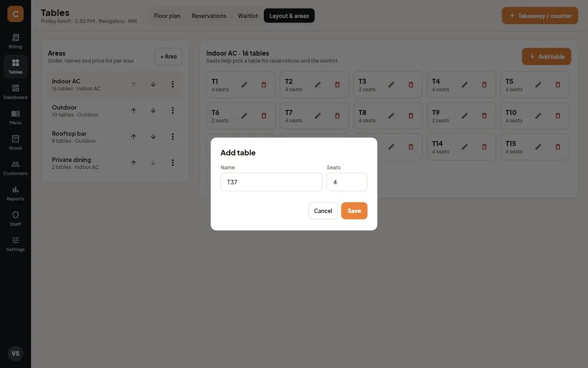Open the Menu sidebar section
Screen dimensions: 588x368
(x=16, y=118)
